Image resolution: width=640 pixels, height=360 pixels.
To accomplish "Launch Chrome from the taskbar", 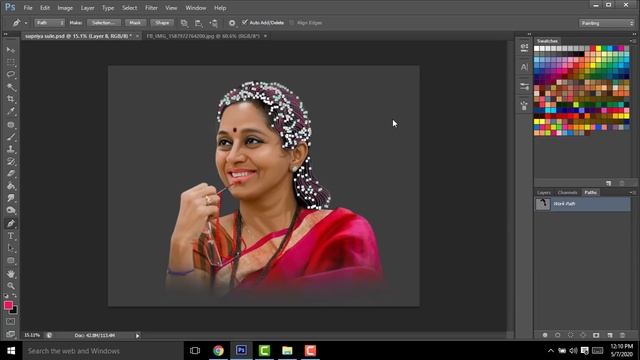I will tap(218, 351).
